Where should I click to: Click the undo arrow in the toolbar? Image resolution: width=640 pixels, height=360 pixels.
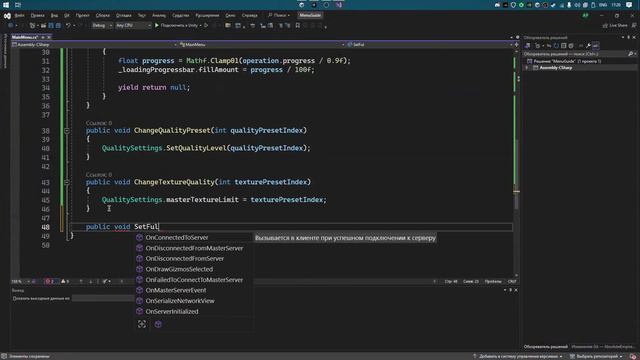[x=68, y=25]
